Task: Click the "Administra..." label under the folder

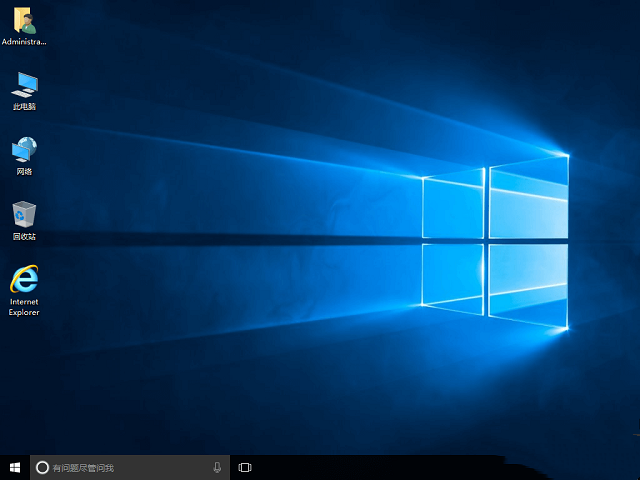Action: coord(24,42)
